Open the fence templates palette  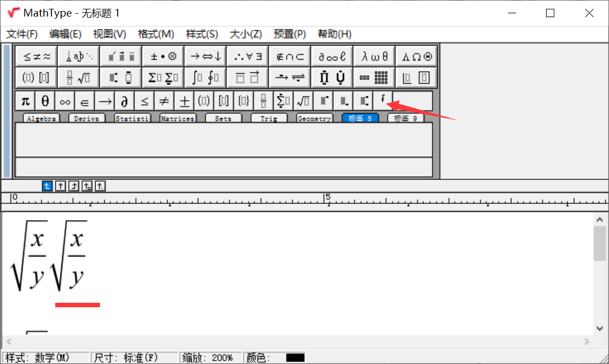[x=36, y=78]
